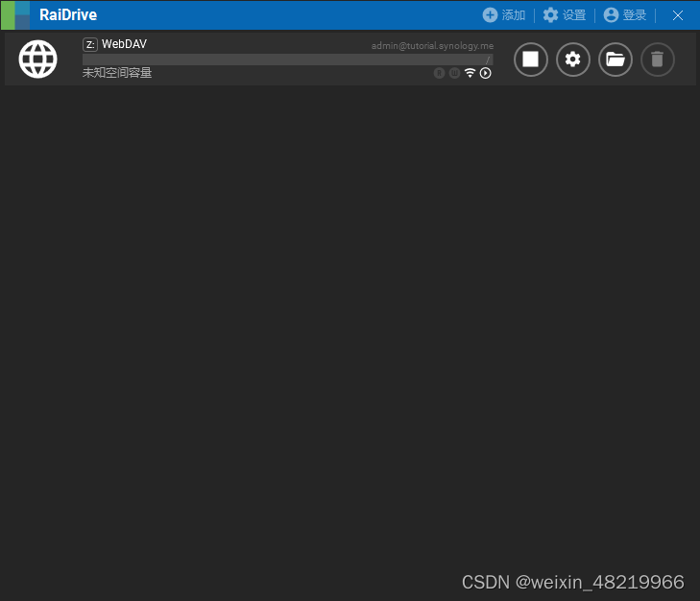Click the Z: drive letter badge
Viewport: 700px width, 601px height.
pos(90,45)
